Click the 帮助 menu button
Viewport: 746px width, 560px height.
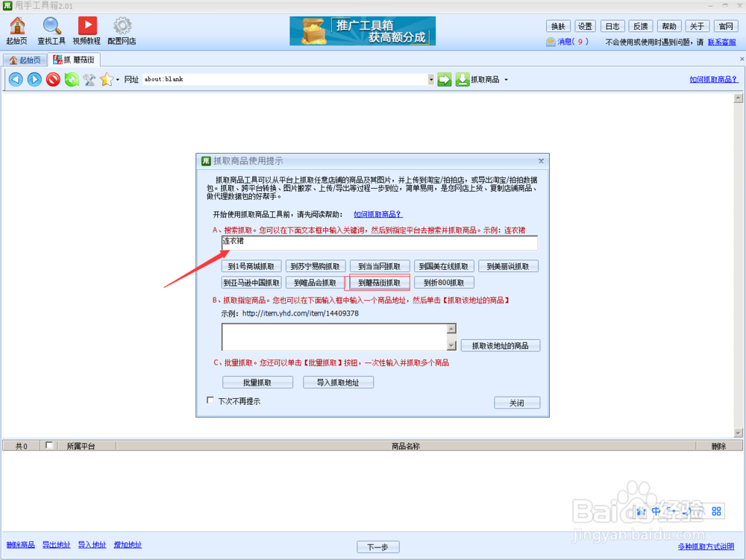[669, 27]
